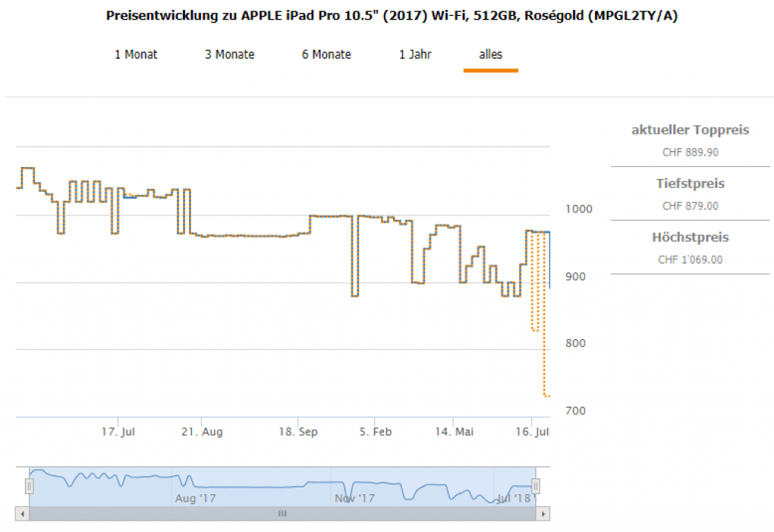The image size is (774, 532).
Task: Choose the "1 Jahr" time range tab
Action: pyautogui.click(x=415, y=54)
